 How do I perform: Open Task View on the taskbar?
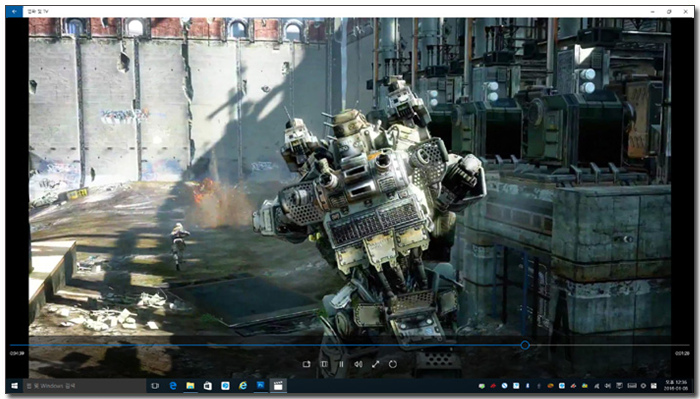155,386
